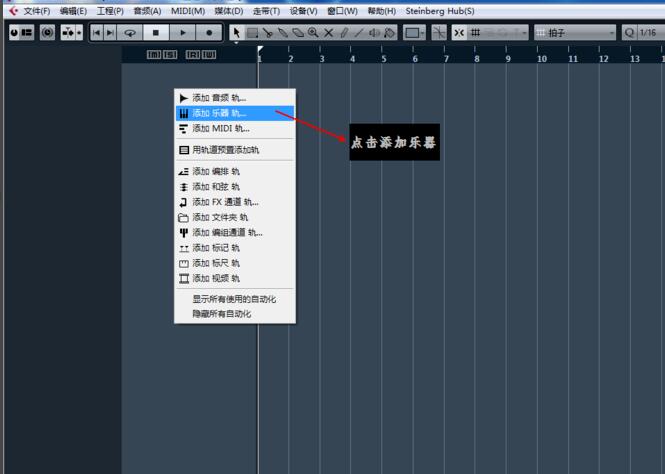The image size is (665, 474).
Task: Select the Color paint bucket tool
Action: pos(389,33)
